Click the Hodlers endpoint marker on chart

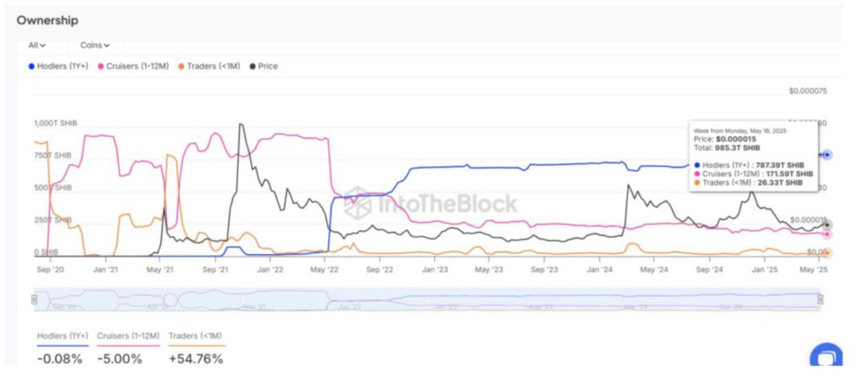click(x=826, y=155)
